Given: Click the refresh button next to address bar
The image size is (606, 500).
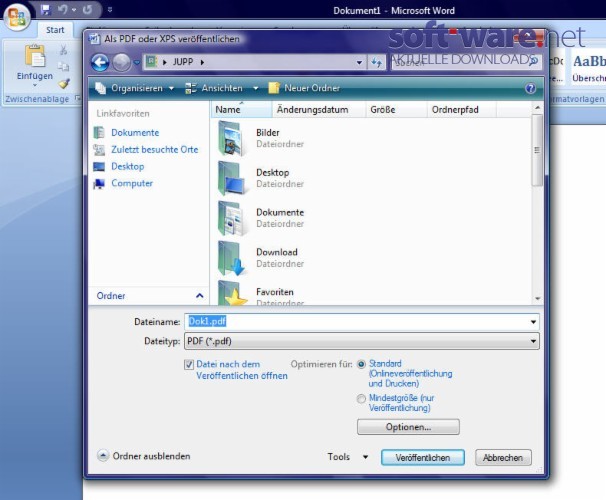Looking at the screenshot, I should (376, 62).
